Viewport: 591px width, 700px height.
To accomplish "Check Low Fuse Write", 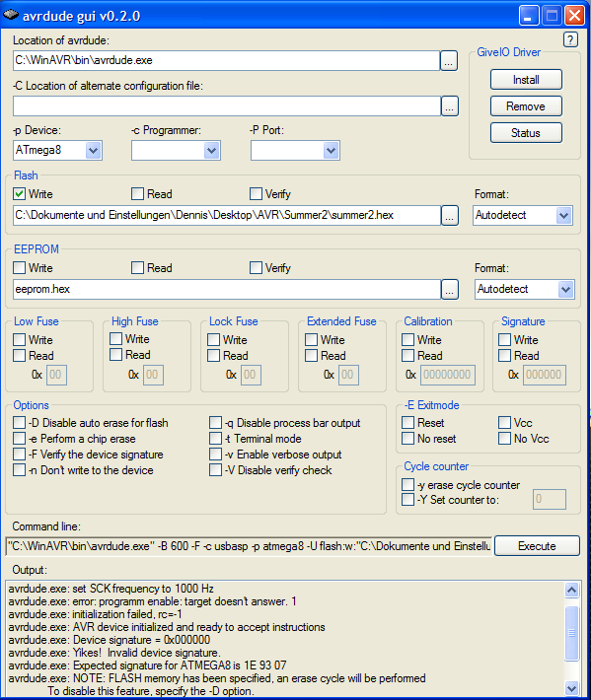I will 19,340.
